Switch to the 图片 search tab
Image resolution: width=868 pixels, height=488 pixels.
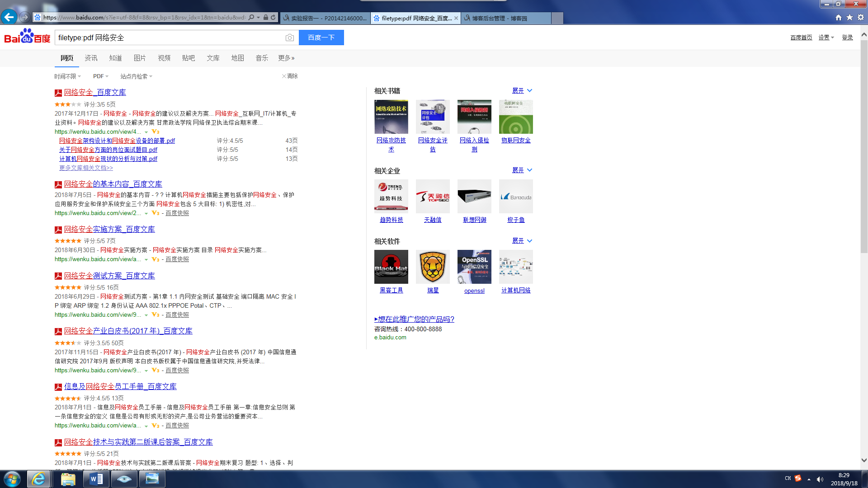pos(140,58)
